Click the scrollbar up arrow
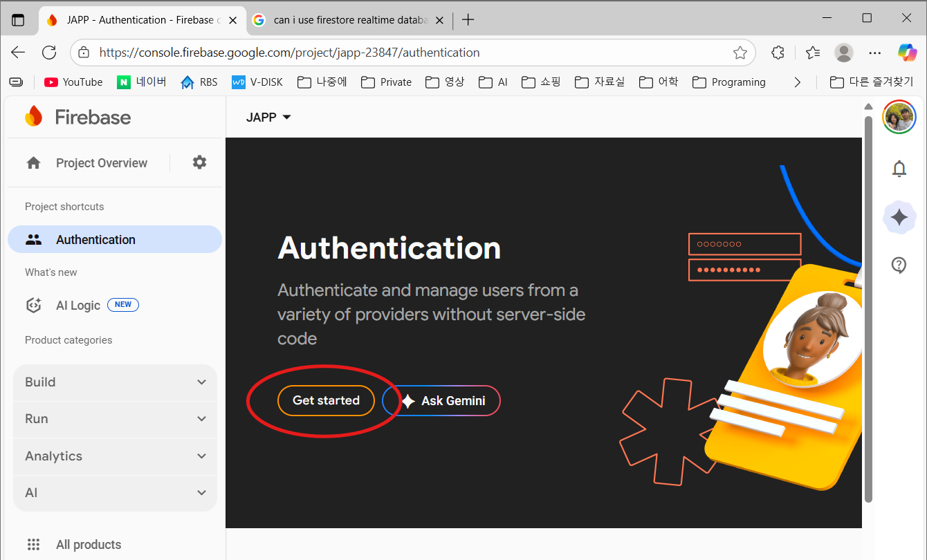The height and width of the screenshot is (560, 927). [869, 106]
